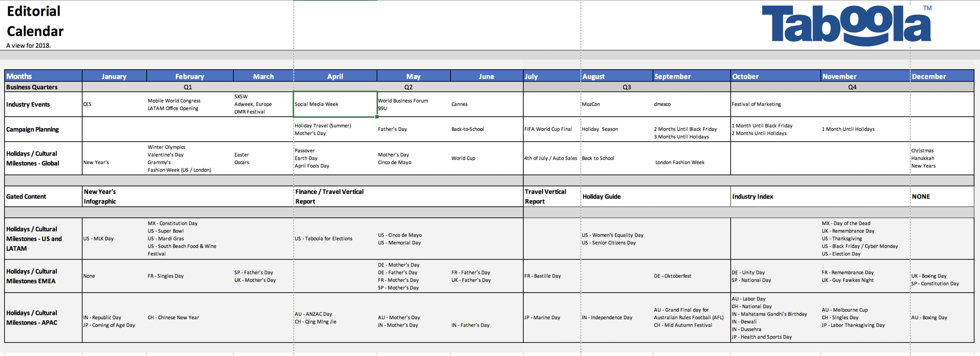Click the July month header
Image resolution: width=980 pixels, height=356 pixels.
click(552, 76)
